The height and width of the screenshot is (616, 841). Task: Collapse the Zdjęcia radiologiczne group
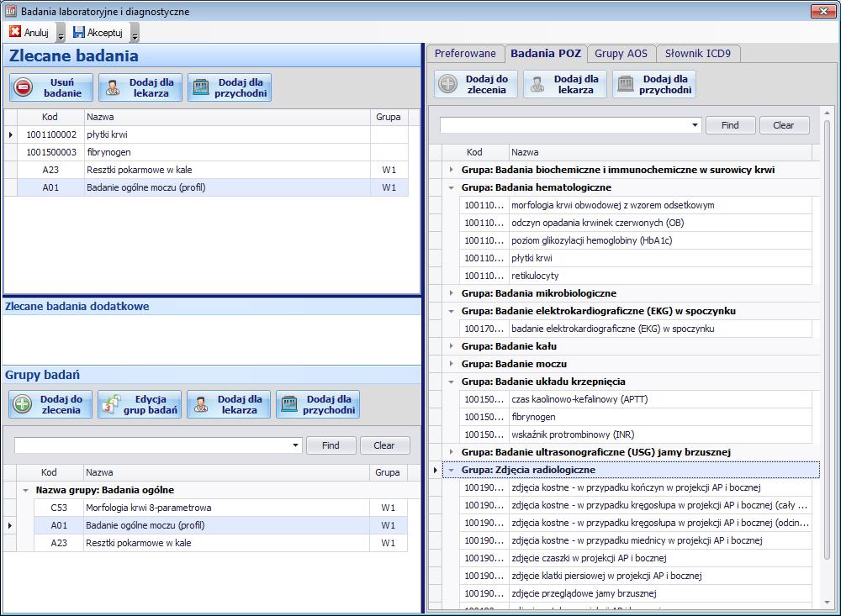[451, 470]
